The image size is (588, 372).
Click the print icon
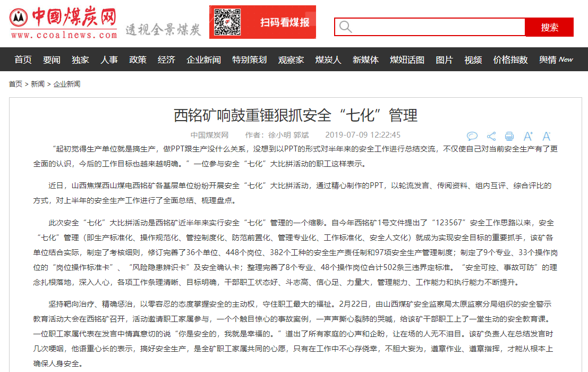(x=509, y=136)
